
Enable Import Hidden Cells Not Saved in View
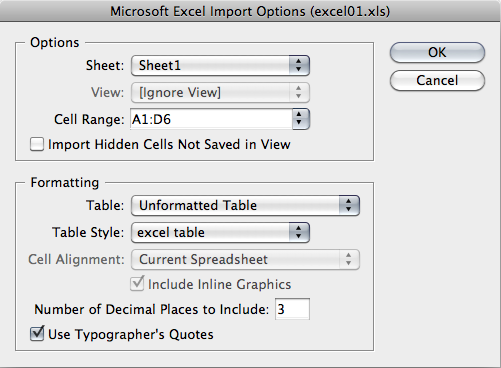pos(37,144)
